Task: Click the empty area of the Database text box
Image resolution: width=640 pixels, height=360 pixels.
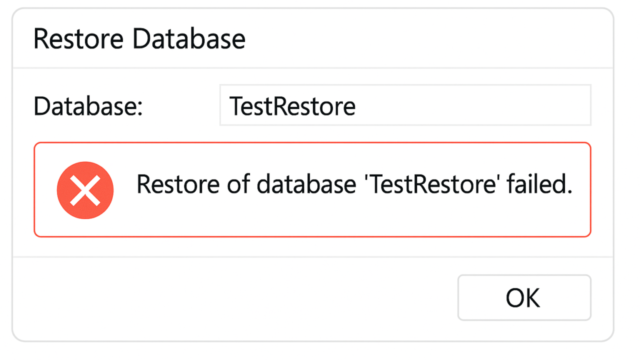Action: coord(473,105)
